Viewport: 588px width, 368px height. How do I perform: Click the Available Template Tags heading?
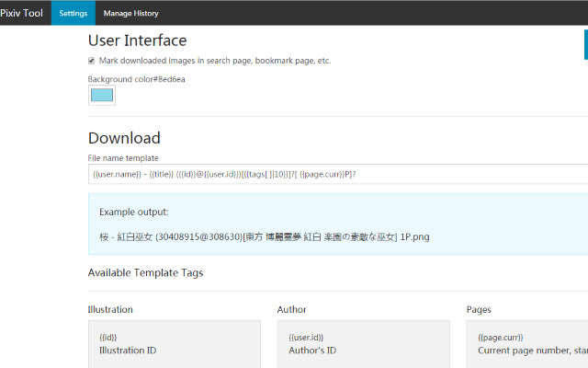tap(145, 272)
